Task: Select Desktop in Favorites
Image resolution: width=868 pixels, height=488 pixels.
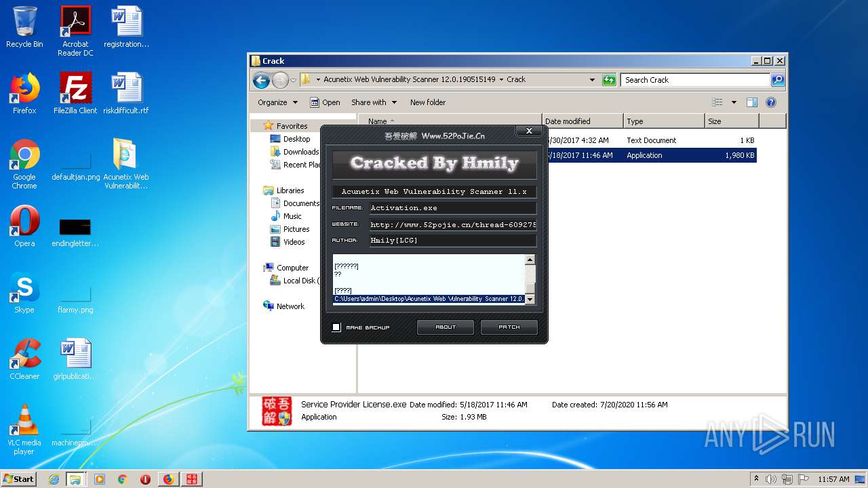Action: [296, 139]
